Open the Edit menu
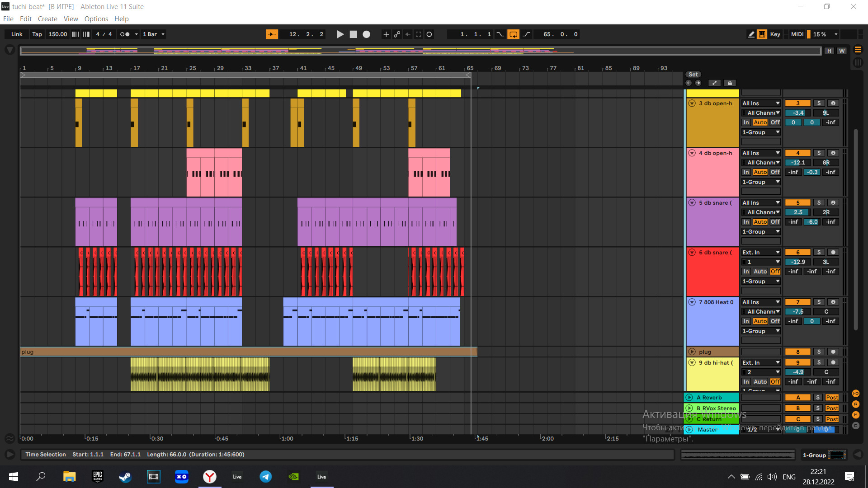Screen dimensions: 868x488 (x=26, y=19)
